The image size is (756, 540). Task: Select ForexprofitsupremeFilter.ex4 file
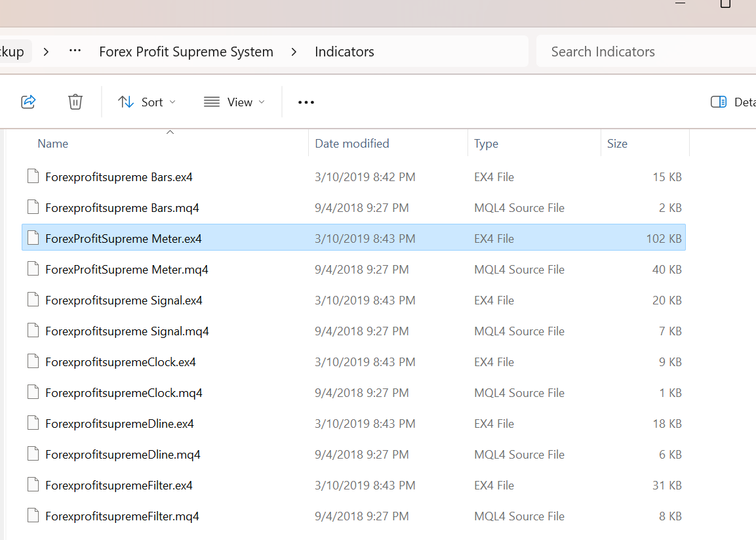[x=354, y=486]
